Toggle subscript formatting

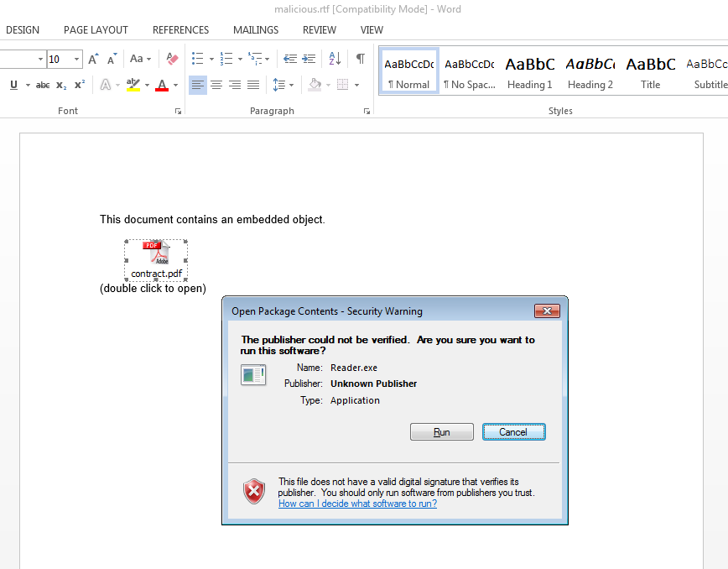point(61,85)
